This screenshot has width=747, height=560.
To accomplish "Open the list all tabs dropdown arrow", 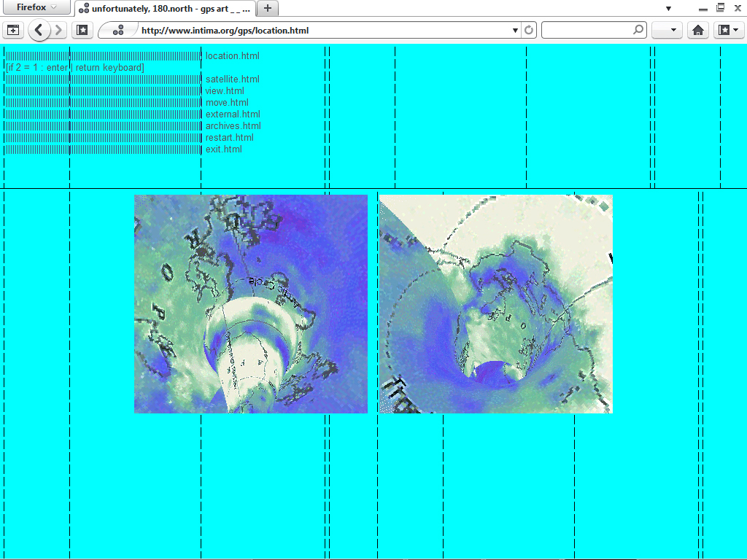I will pos(668,8).
